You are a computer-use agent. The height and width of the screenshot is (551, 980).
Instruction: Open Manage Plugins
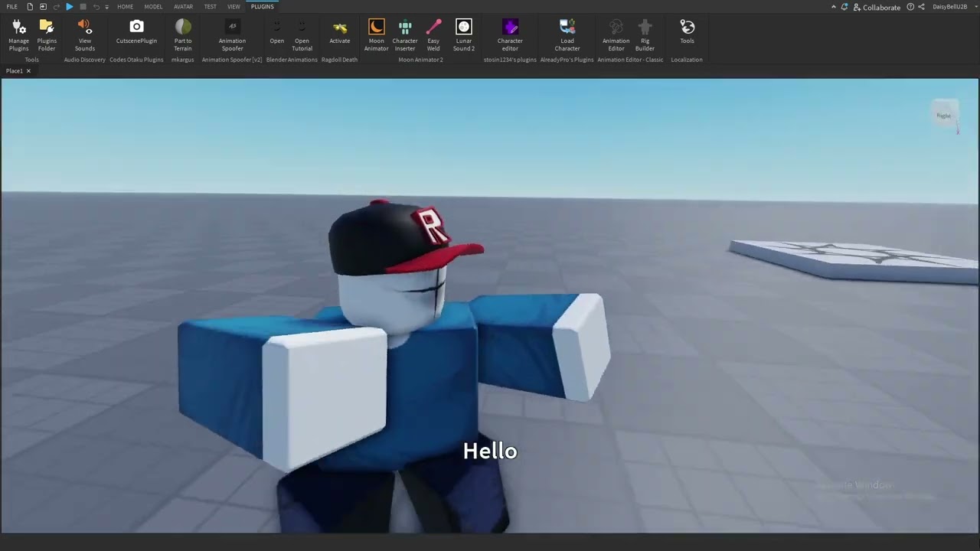tap(19, 35)
